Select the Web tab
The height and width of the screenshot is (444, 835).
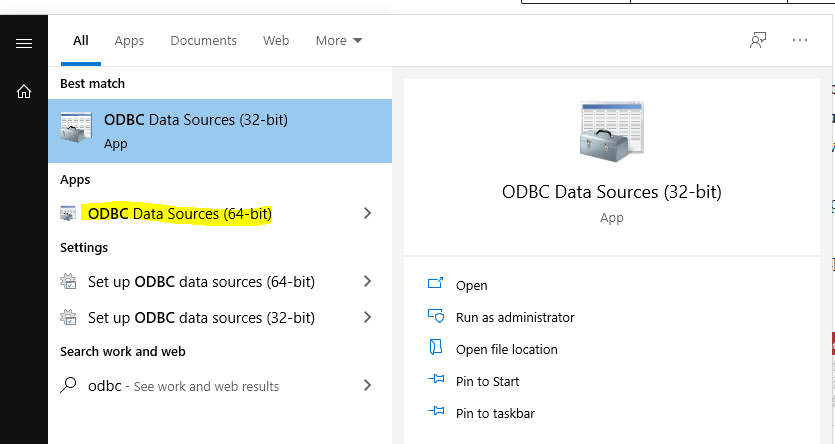point(276,41)
